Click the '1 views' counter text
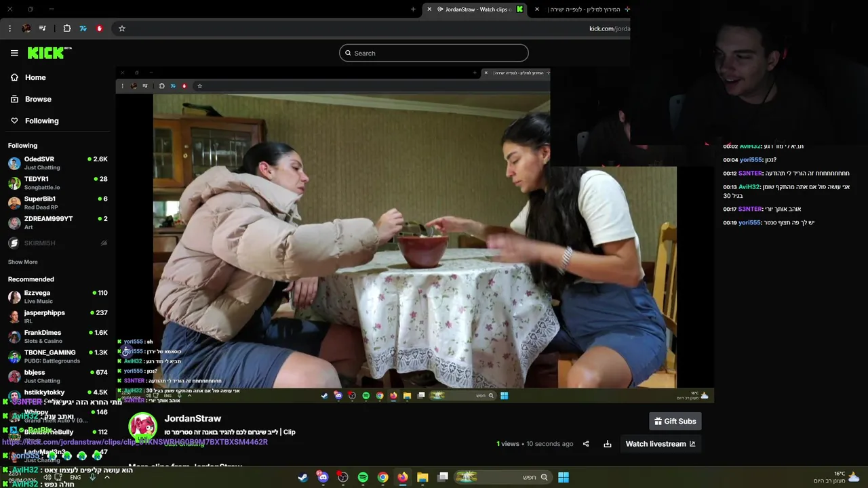Image resolution: width=868 pixels, height=488 pixels. coord(508,444)
